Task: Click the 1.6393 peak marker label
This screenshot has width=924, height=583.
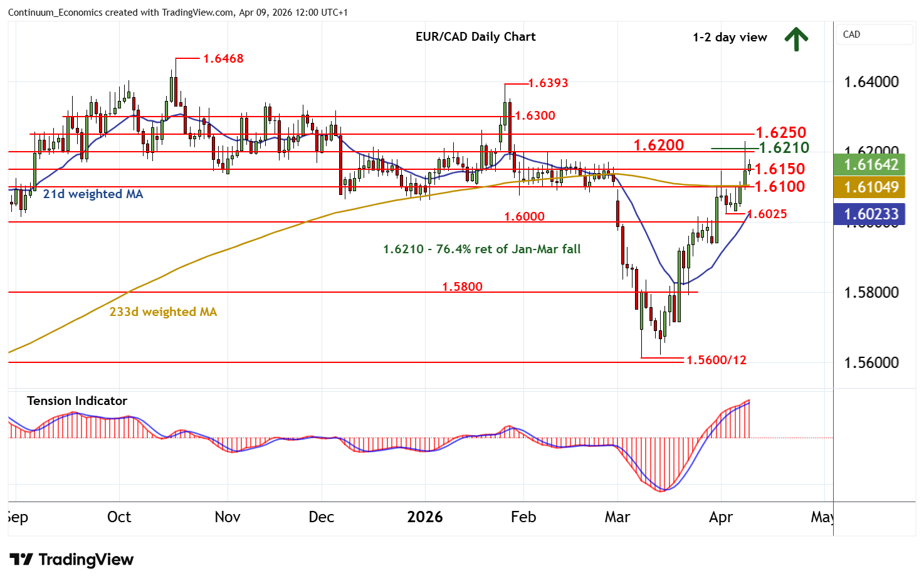Action: (x=548, y=83)
